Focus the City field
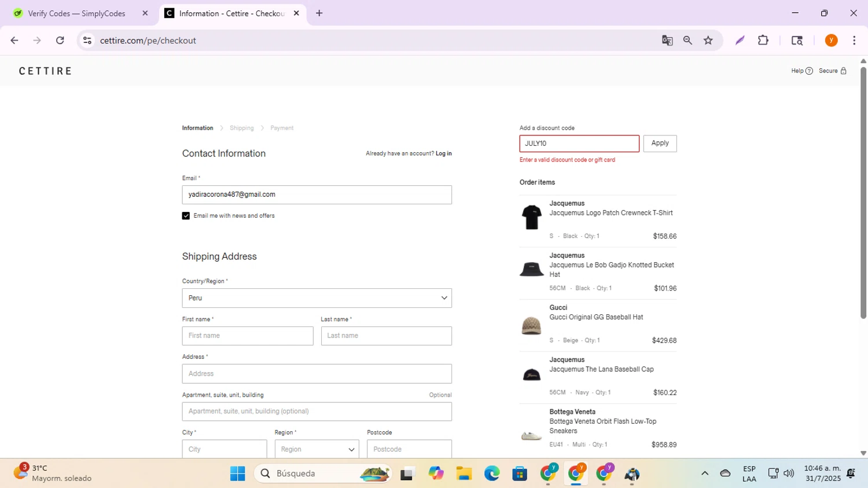868x488 pixels. (225, 449)
